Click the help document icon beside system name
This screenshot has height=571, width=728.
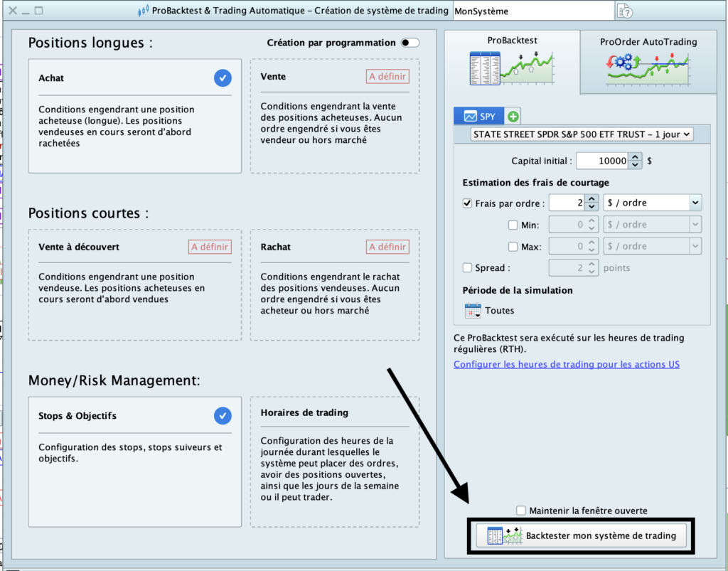624,11
